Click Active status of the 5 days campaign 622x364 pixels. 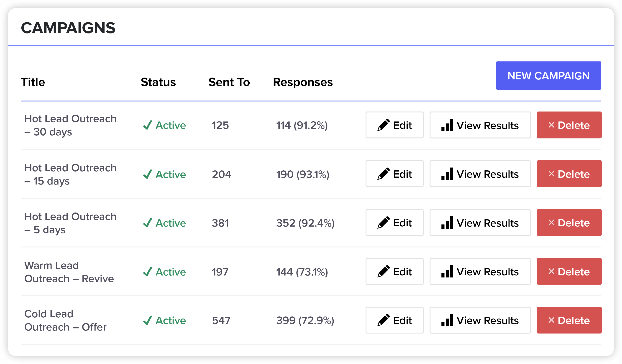pyautogui.click(x=164, y=223)
